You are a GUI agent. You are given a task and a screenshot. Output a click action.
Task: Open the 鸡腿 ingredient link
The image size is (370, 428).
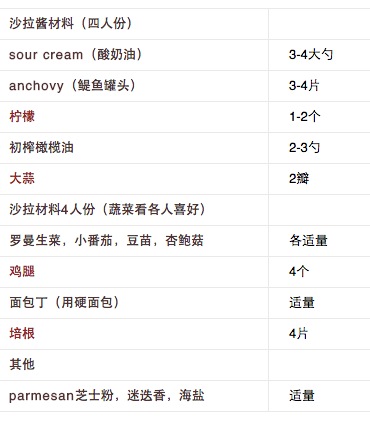(22, 272)
